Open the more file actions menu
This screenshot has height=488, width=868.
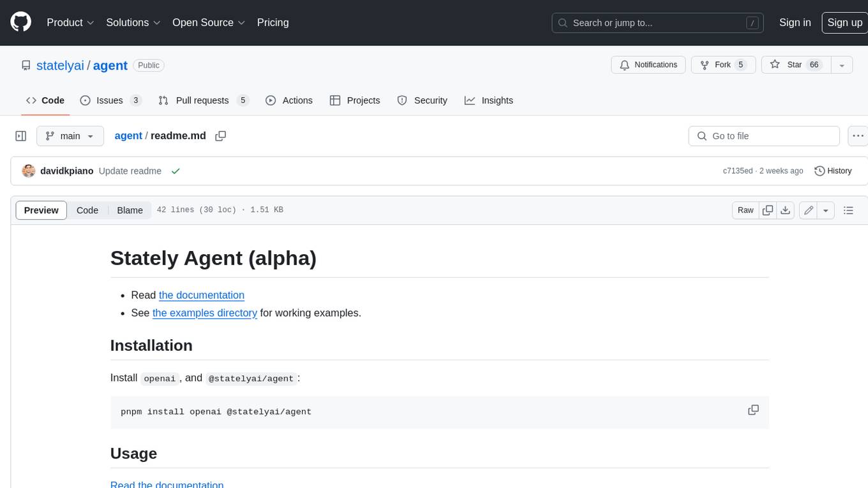coord(858,136)
